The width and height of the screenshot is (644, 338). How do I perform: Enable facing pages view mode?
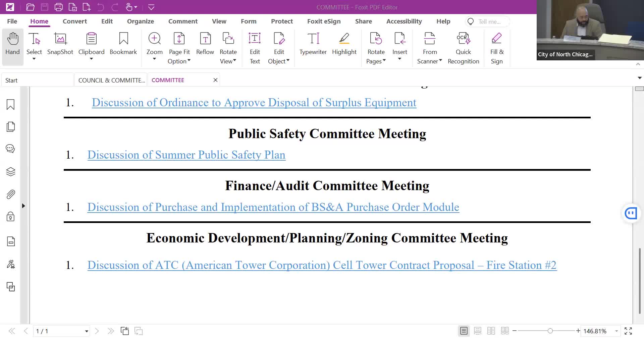(x=491, y=331)
